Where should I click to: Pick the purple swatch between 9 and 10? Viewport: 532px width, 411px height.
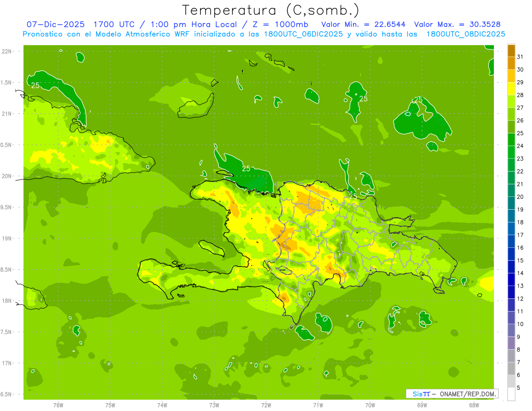[511, 330]
